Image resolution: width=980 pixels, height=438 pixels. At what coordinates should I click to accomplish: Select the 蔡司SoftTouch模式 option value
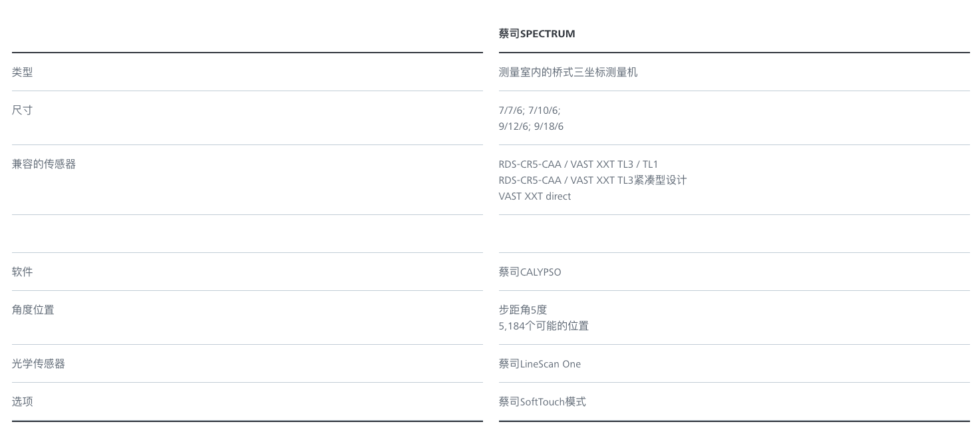coord(542,402)
